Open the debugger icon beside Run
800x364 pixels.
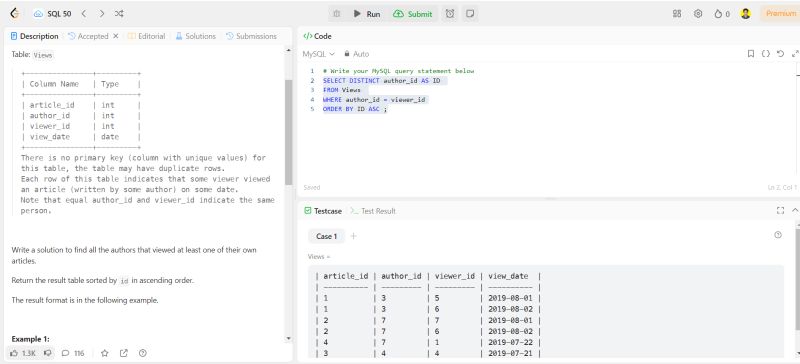tap(336, 14)
